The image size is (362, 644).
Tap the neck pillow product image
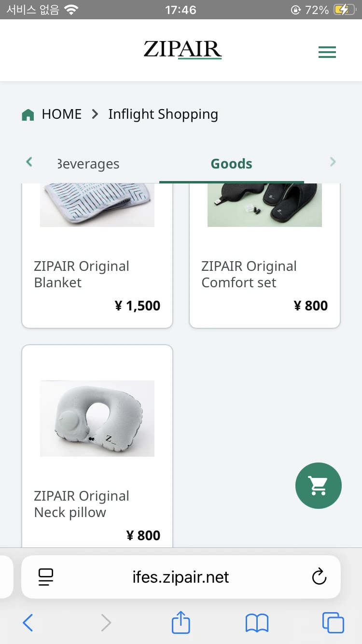[x=97, y=419]
